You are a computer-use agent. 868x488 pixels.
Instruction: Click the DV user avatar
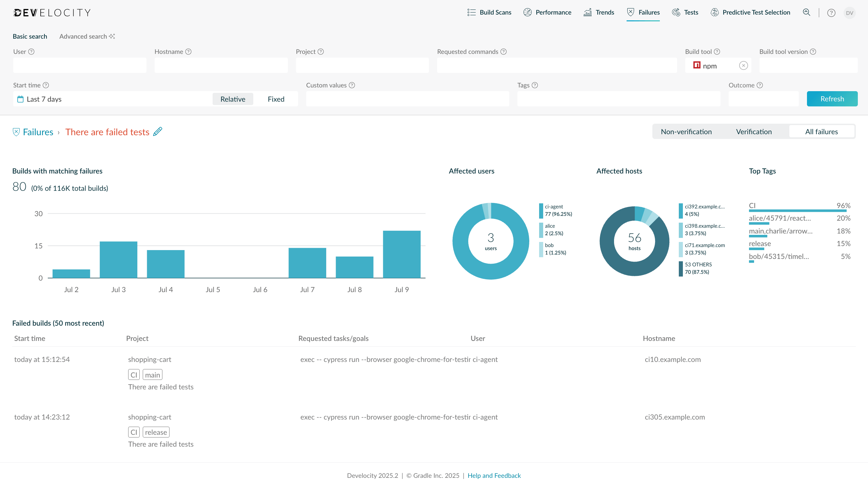850,13
